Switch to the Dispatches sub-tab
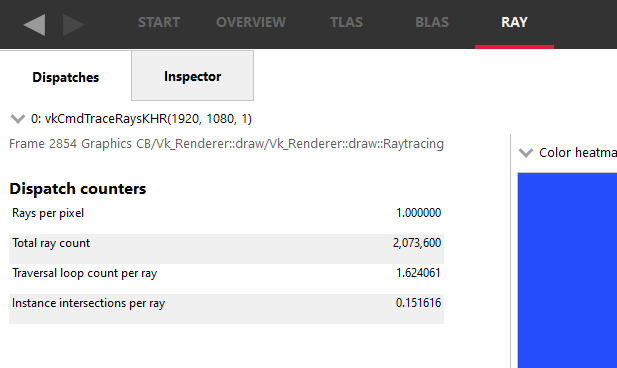Screen dimensions: 617x368 (x=66, y=77)
